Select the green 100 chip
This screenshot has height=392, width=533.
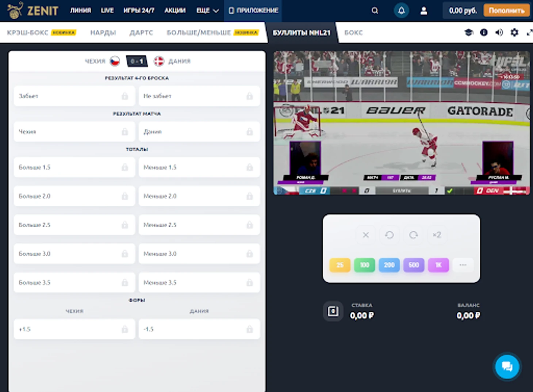(364, 265)
